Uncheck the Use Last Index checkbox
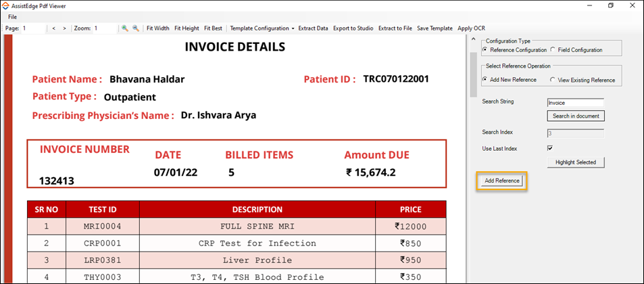This screenshot has height=284, width=644. pyautogui.click(x=550, y=148)
